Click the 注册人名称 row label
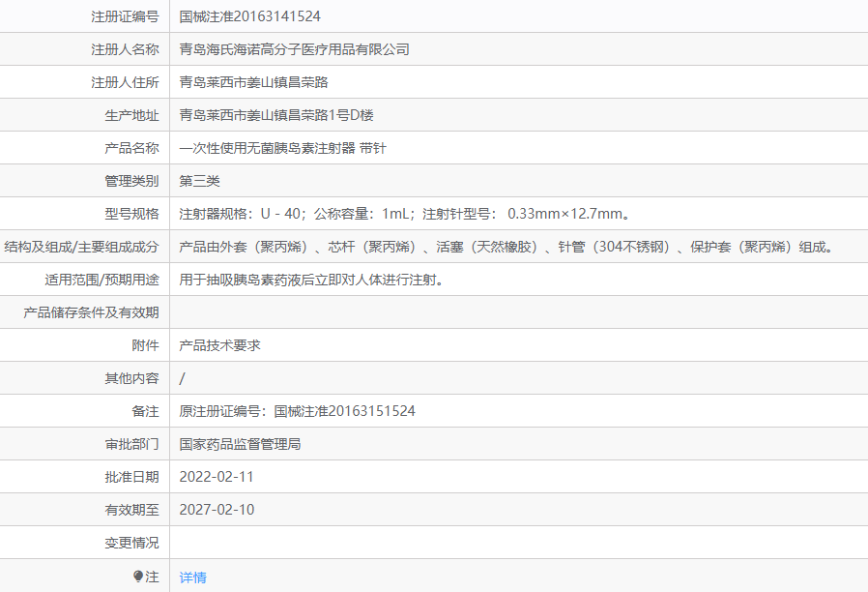This screenshot has width=868, height=592. pyautogui.click(x=125, y=49)
